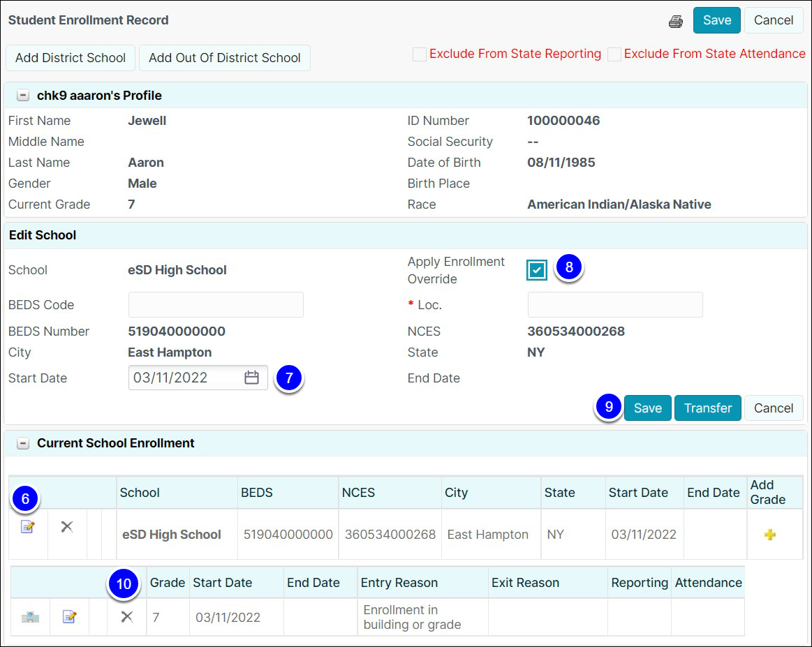Click Add District School button
The height and width of the screenshot is (647, 812).
pos(71,57)
